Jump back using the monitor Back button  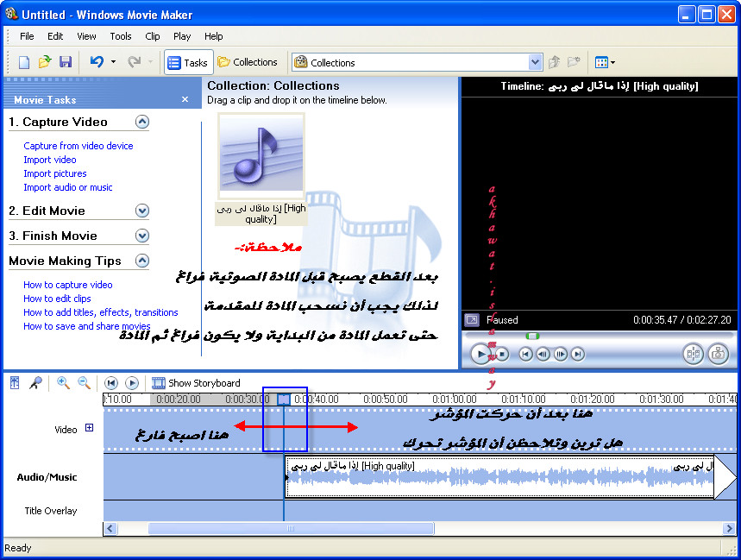526,354
